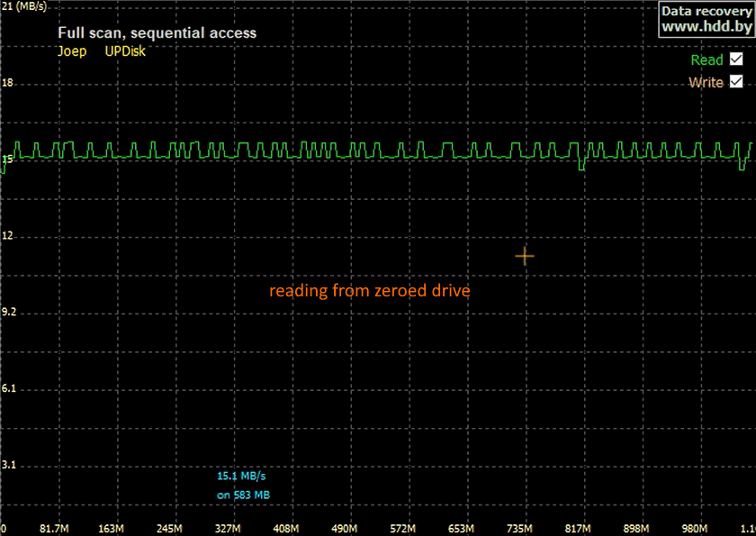Select the 'UPDisk' device label
The image size is (756, 536).
[x=125, y=51]
